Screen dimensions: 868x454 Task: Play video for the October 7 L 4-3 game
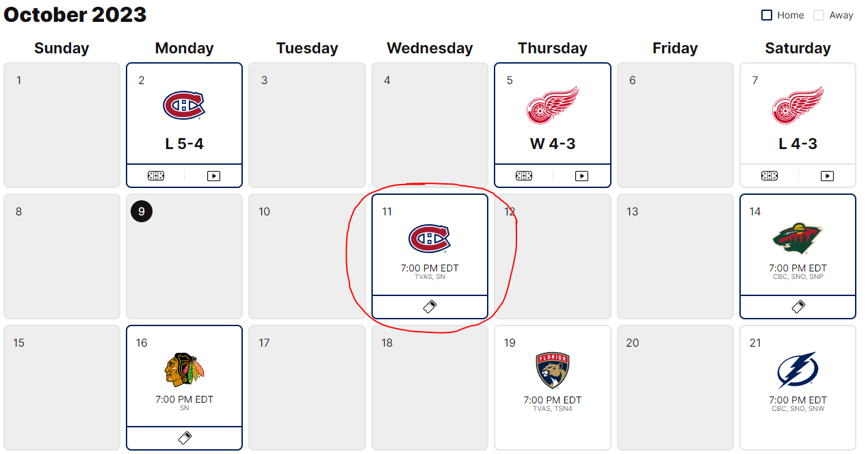coord(827,176)
